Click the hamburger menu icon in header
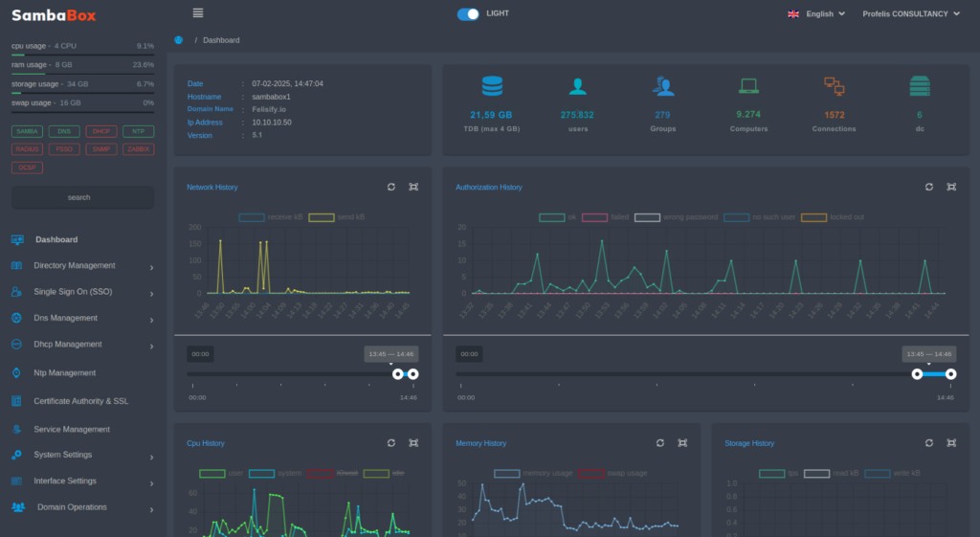The height and width of the screenshot is (537, 980). [x=198, y=13]
